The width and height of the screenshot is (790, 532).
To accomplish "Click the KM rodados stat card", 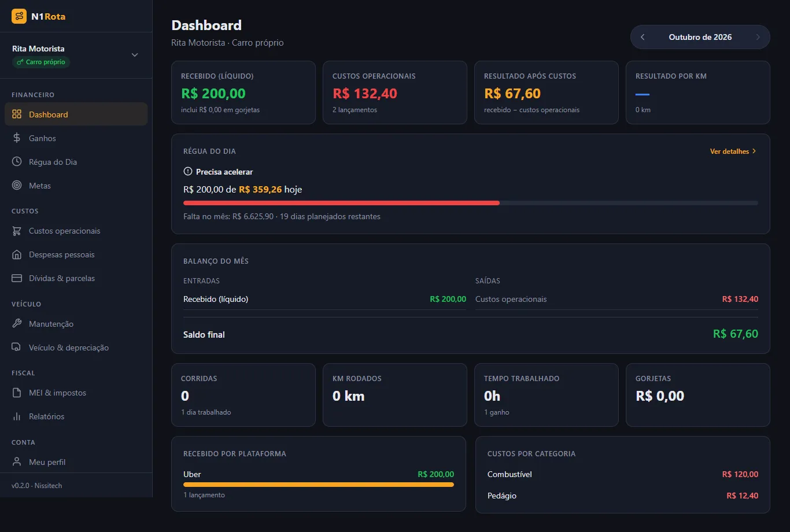I will (395, 395).
